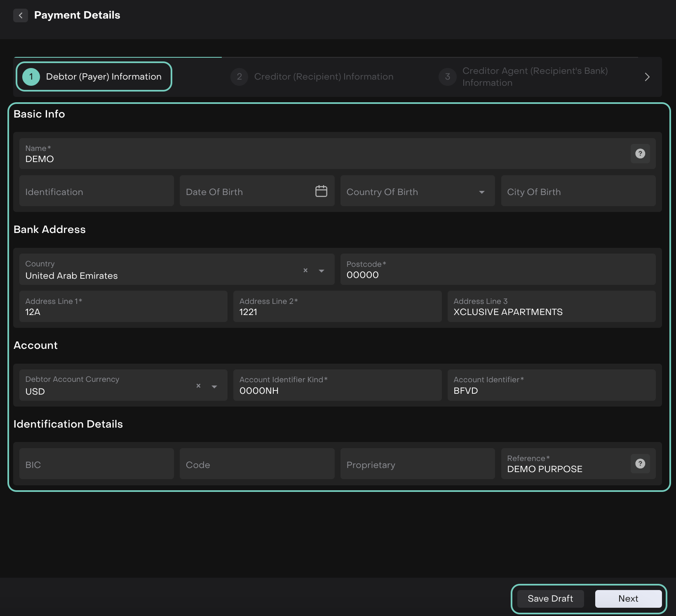The height and width of the screenshot is (616, 676).
Task: Clear the selected United Arab Emirates country
Action: [305, 270]
